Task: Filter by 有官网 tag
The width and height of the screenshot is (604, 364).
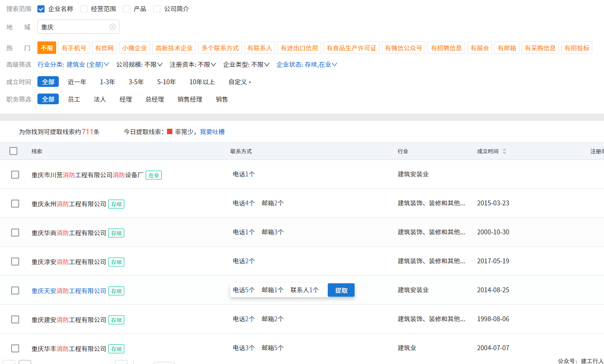Action: [x=105, y=48]
